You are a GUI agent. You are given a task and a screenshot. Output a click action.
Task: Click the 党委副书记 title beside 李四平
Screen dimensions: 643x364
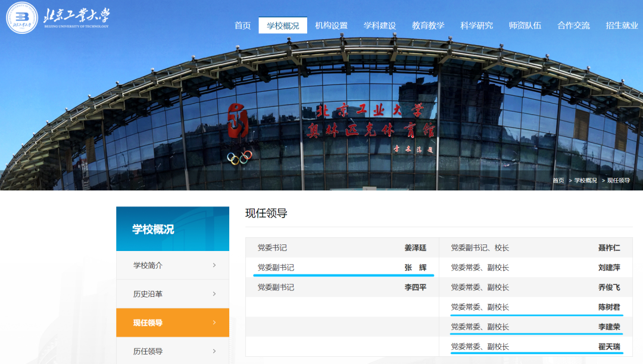tap(276, 287)
